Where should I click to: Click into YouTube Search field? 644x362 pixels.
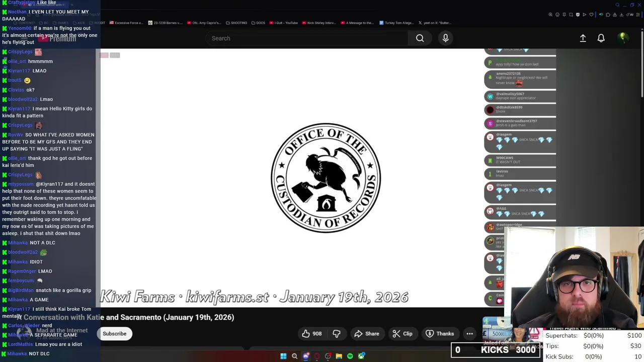coord(307,38)
